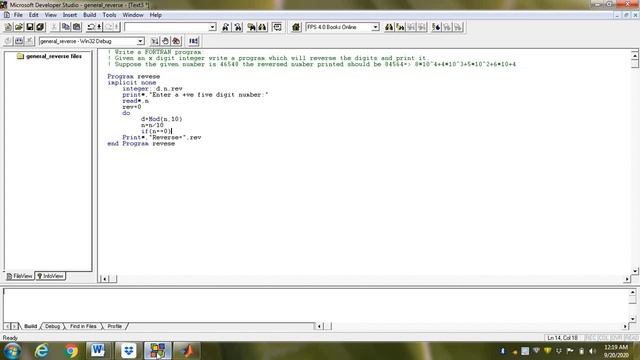Click the Copy toolbar icon

(65, 27)
